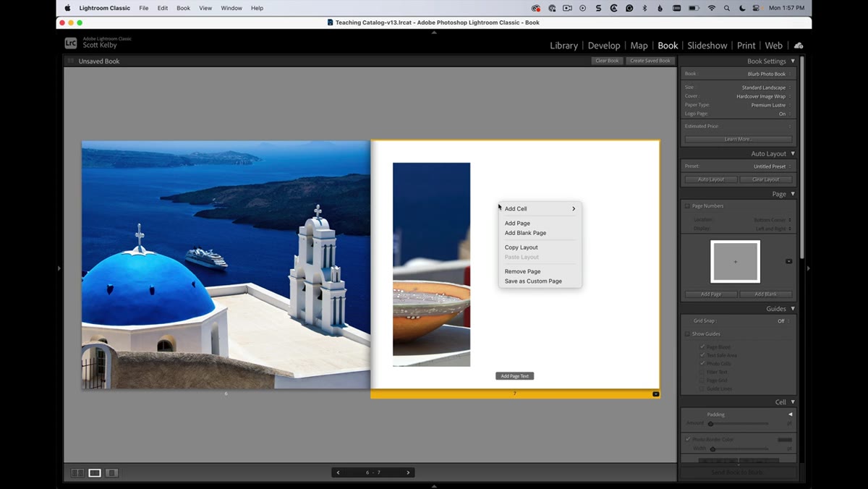
Task: Open the Book type dropdown
Action: tap(769, 74)
